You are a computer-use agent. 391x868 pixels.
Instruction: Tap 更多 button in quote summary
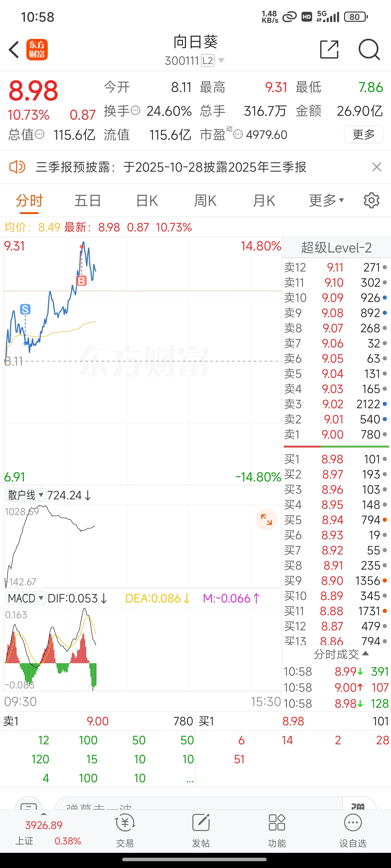click(x=364, y=135)
